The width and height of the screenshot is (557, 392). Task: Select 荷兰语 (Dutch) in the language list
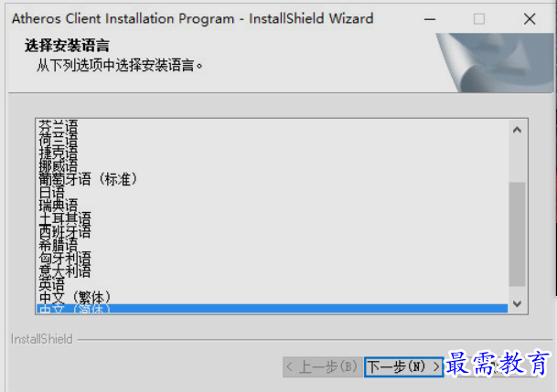(x=273, y=140)
